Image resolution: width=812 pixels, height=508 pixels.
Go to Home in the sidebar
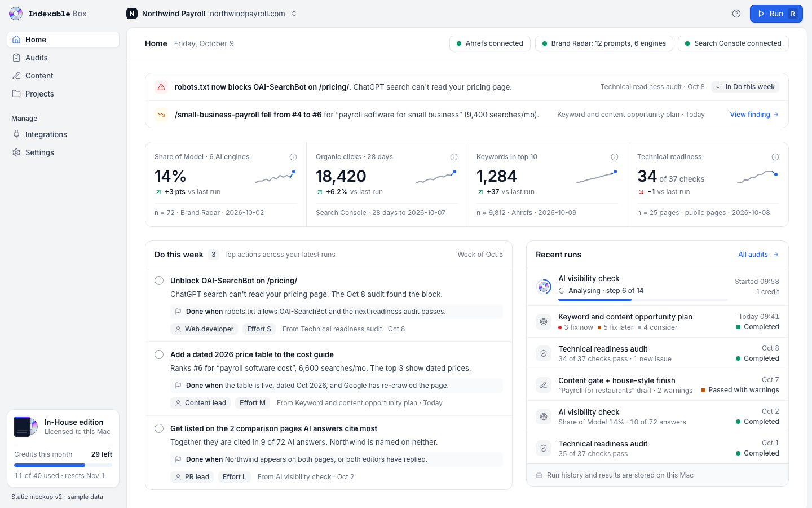click(x=63, y=40)
